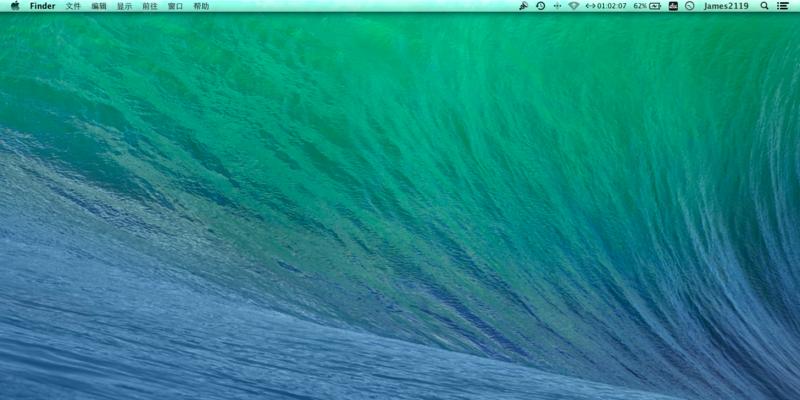This screenshot has width=800, height=400.
Task: Open the Wi-Fi status menu
Action: pyautogui.click(x=574, y=6)
